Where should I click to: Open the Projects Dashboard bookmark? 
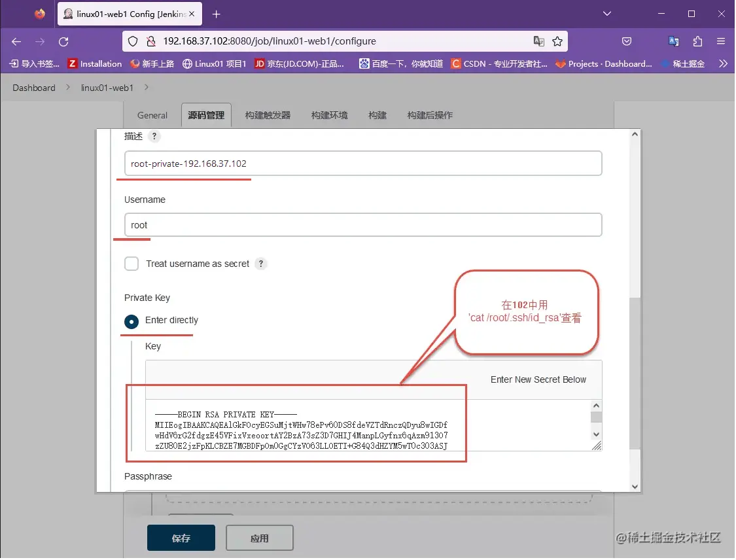coord(604,64)
